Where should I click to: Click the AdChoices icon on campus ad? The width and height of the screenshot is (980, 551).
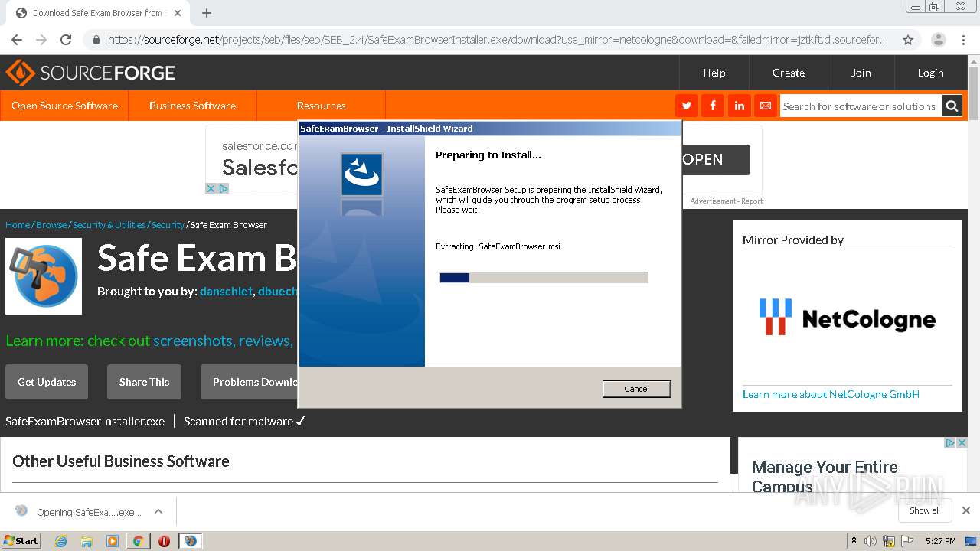tap(950, 442)
